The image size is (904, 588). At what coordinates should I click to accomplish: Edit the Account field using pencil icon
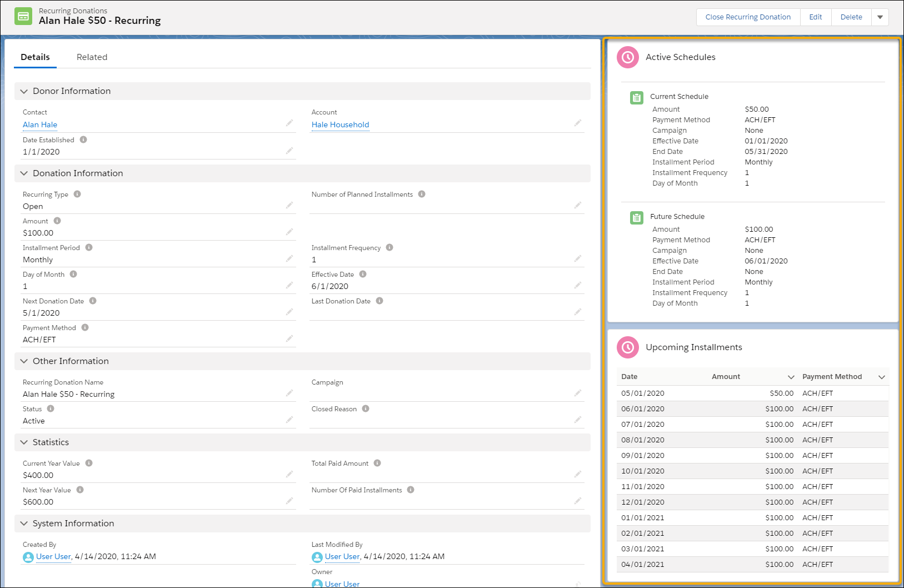click(x=578, y=123)
